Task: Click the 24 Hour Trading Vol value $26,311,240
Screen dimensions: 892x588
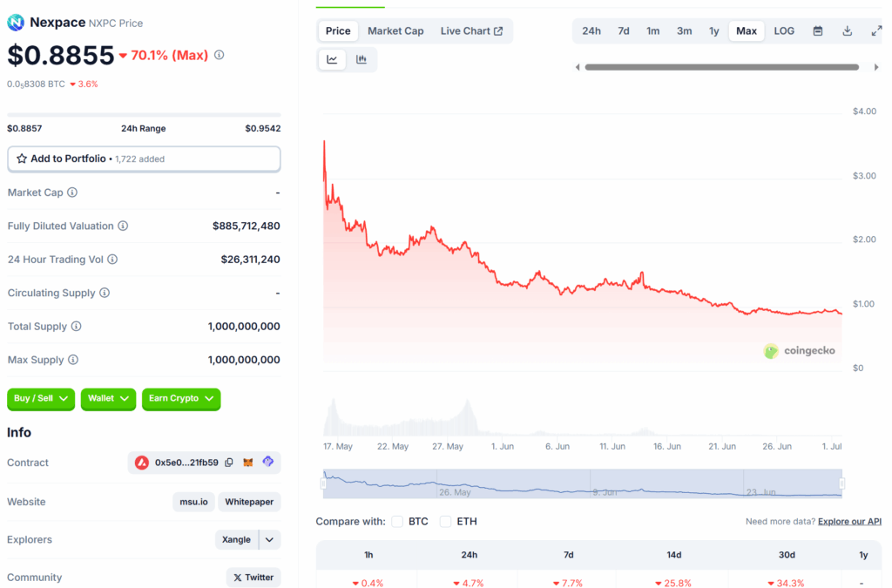Action: [250, 260]
